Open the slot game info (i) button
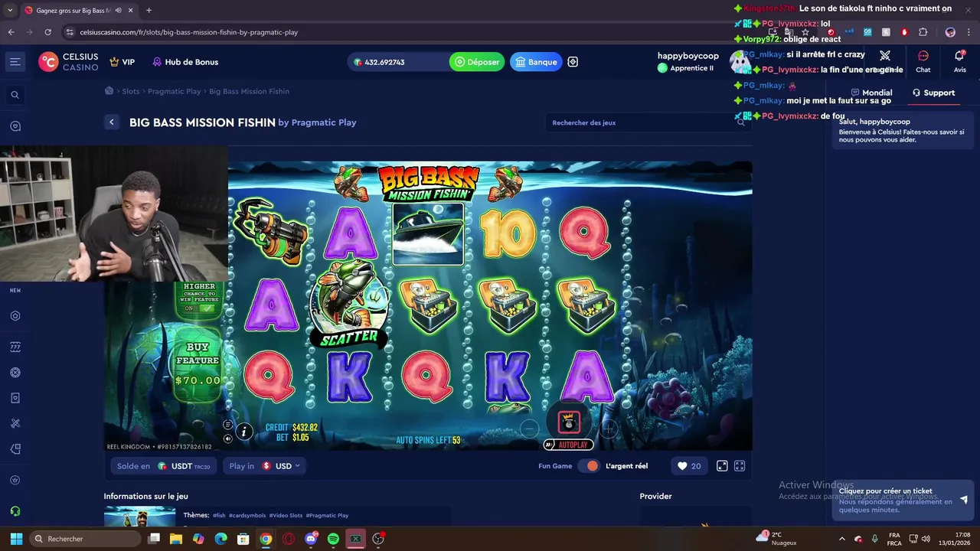This screenshot has width=980, height=551. pos(243,432)
